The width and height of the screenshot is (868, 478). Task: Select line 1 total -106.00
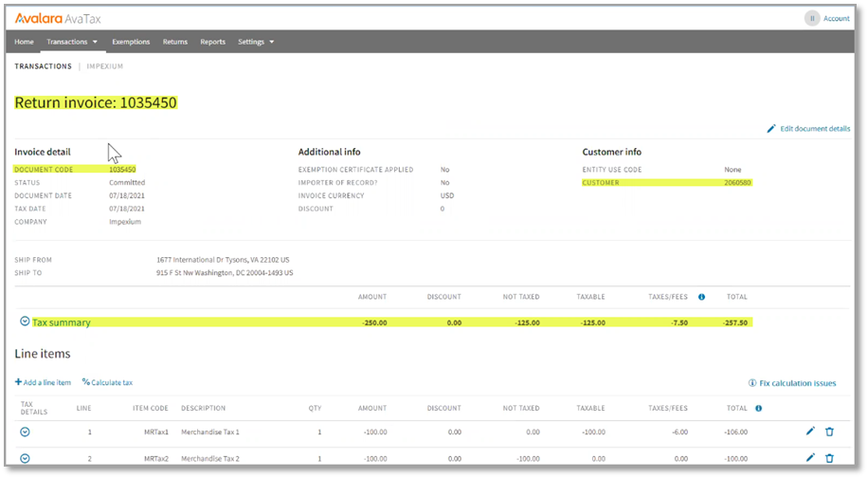735,432
